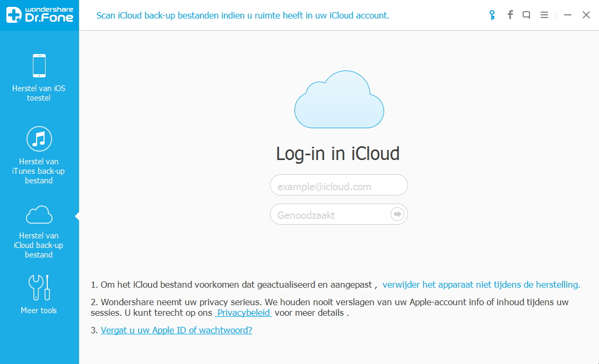
Task: Click the registration key icon
Action: click(492, 15)
